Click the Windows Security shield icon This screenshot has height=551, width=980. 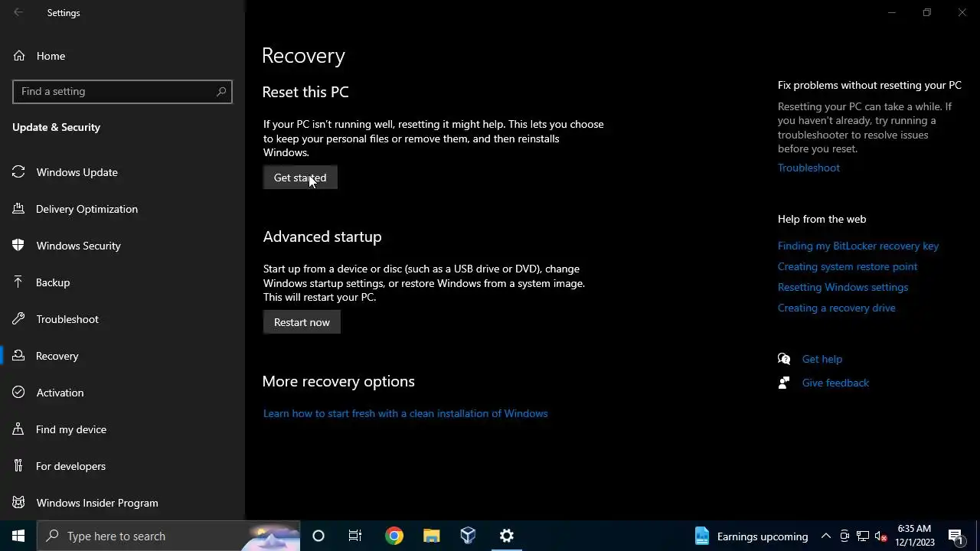click(x=19, y=246)
